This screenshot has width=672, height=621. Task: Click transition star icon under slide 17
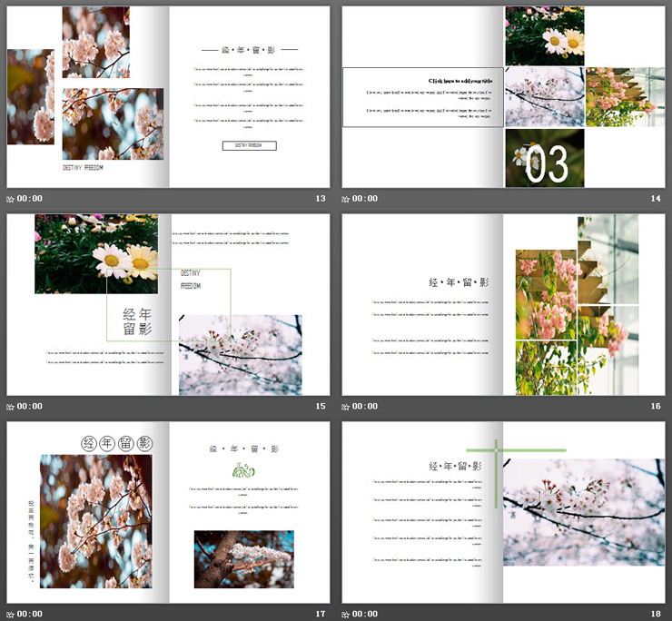11,615
